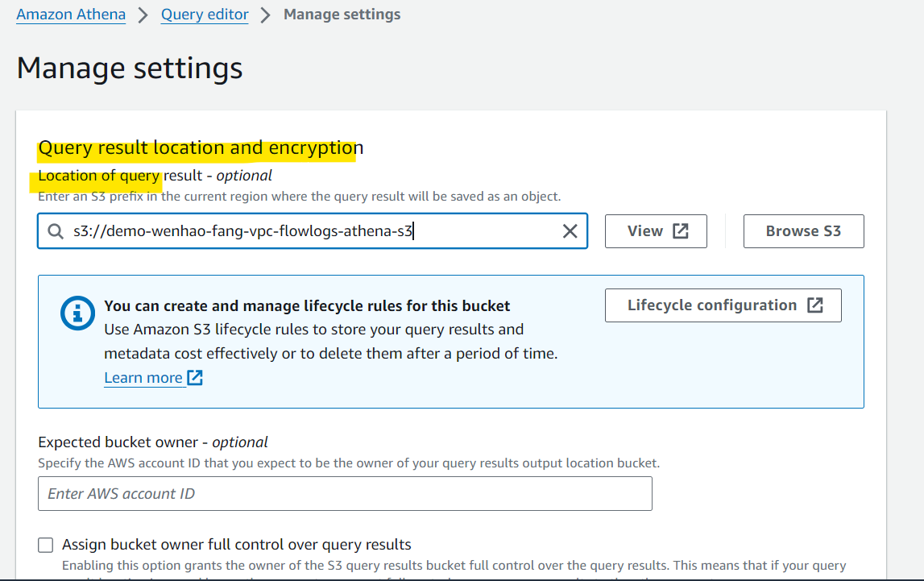924x581 pixels.
Task: Click the Manage settings breadcrumb text
Action: click(x=342, y=15)
